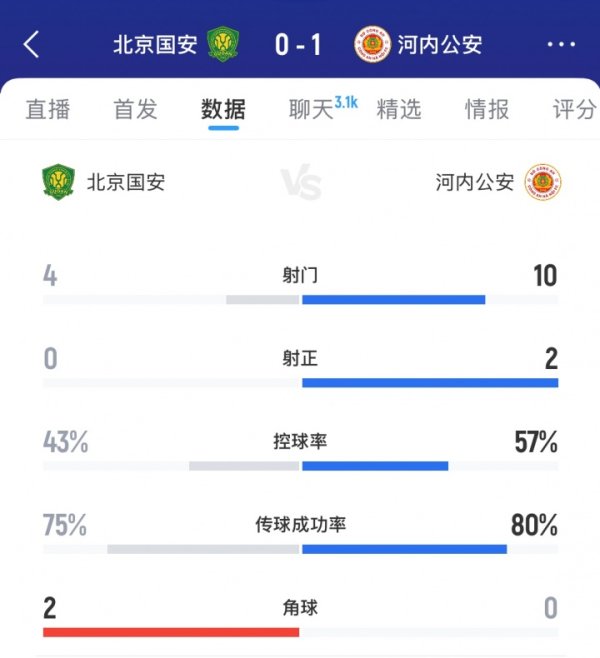Tap the 控球率 possession label

click(x=300, y=441)
